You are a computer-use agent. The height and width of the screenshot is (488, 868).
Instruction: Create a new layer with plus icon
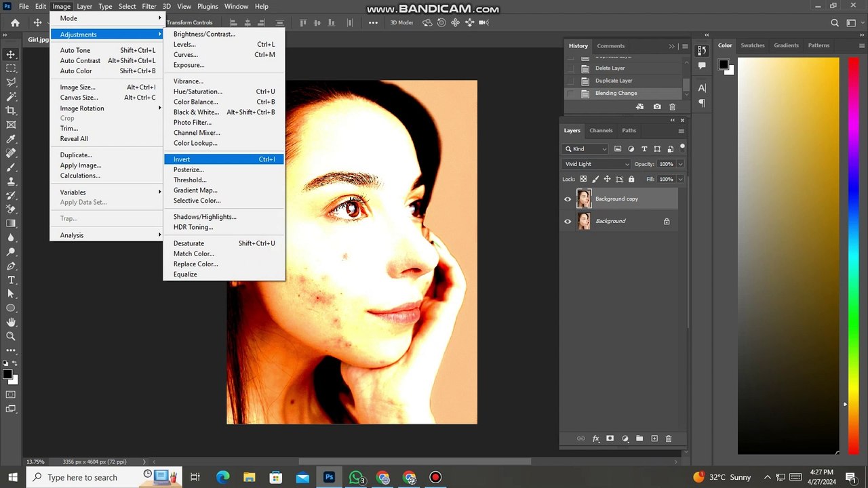pyautogui.click(x=654, y=439)
